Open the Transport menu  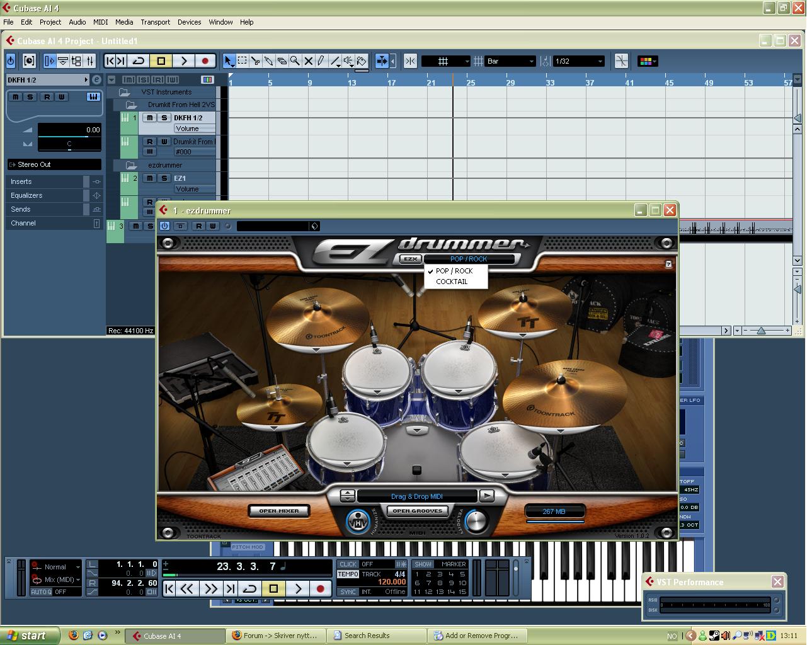tap(156, 22)
